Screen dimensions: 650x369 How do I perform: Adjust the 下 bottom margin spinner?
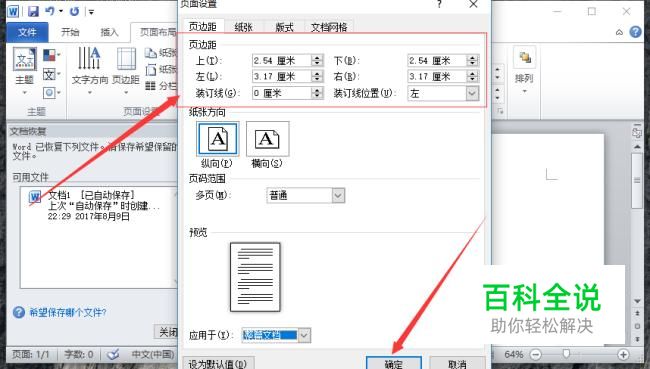[x=473, y=61]
